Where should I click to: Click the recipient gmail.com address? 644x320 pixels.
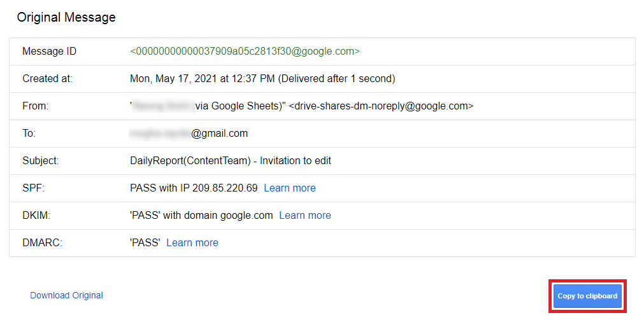tap(189, 134)
